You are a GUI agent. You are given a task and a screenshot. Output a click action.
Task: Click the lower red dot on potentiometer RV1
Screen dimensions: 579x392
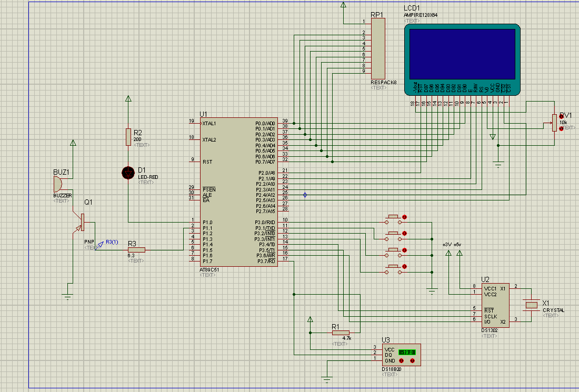point(561,128)
